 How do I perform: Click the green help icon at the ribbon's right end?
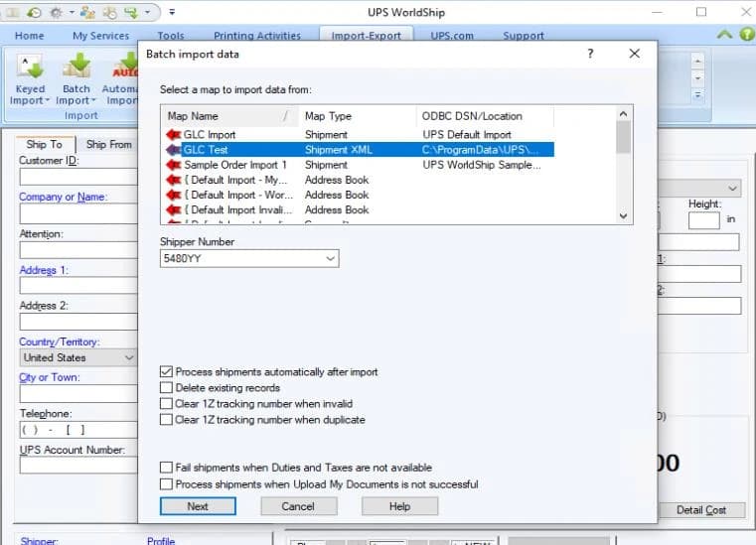(x=747, y=34)
